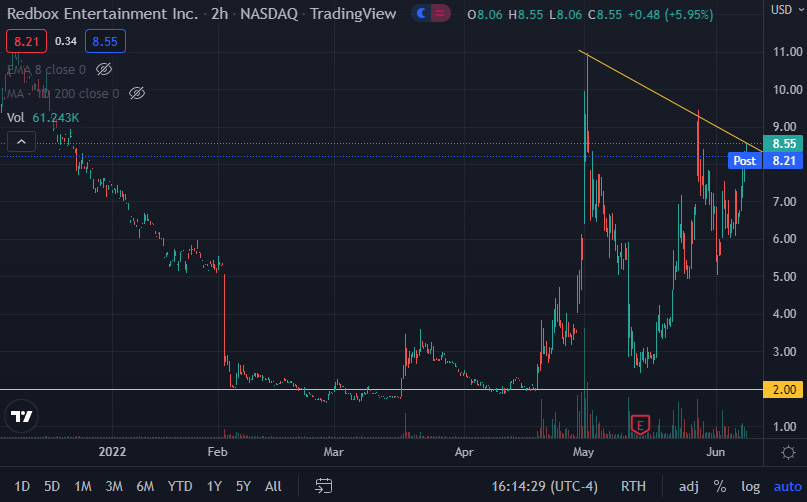Click the Jun label on time axis

coord(715,452)
